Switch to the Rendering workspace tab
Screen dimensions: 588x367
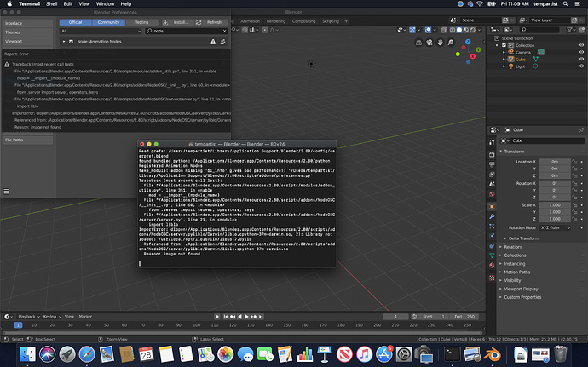coord(275,21)
